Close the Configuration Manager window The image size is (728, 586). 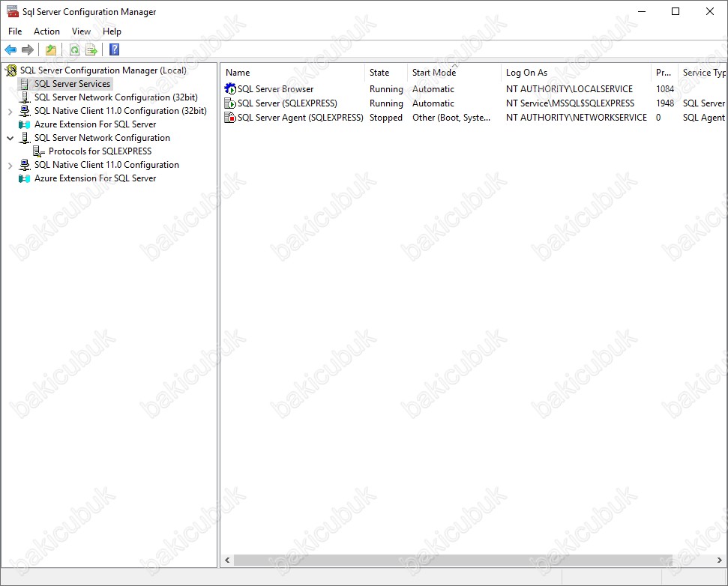tap(710, 11)
